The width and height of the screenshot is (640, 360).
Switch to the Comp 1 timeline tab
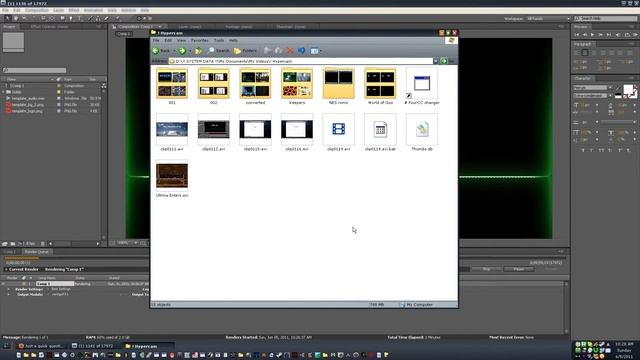click(10, 252)
